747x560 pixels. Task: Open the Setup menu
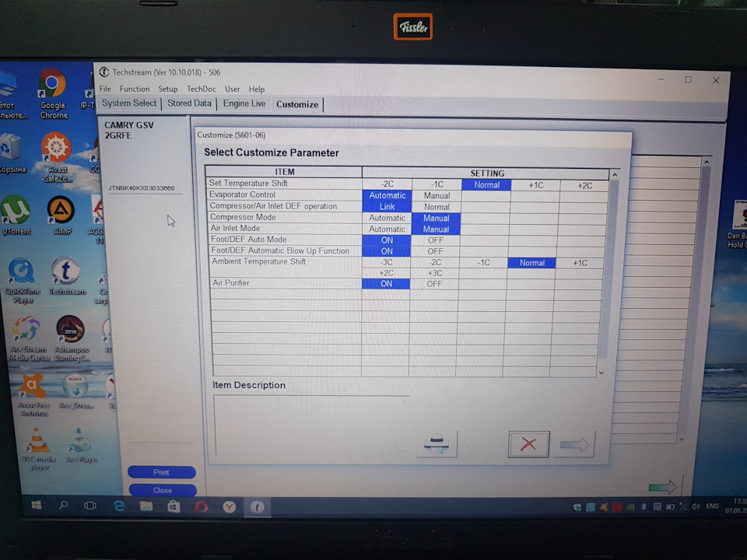point(168,89)
